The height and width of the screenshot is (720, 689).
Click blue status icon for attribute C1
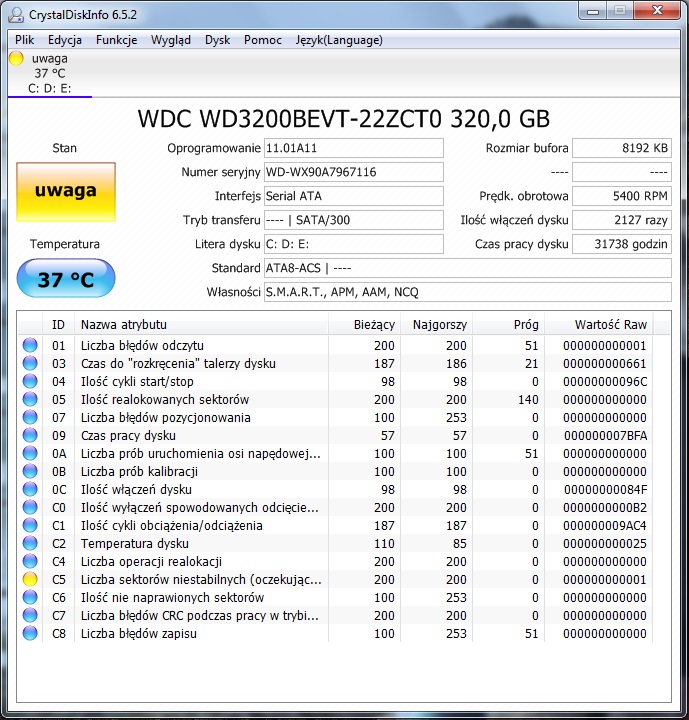pyautogui.click(x=30, y=525)
